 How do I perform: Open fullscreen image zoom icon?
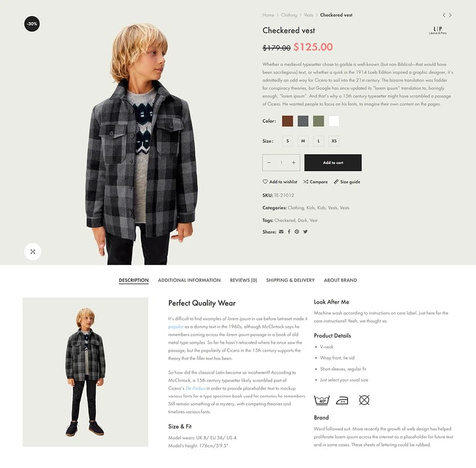point(32,252)
